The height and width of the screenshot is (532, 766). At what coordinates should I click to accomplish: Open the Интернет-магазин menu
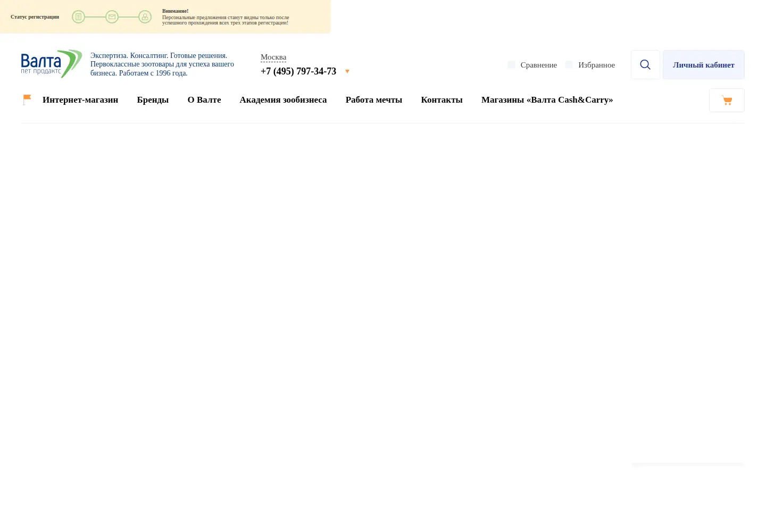point(80,99)
